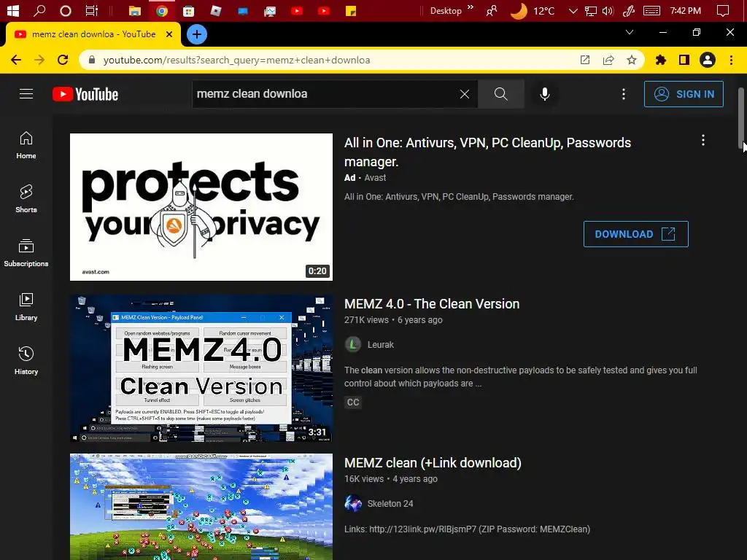
Task: Focus the address bar URL
Action: pos(237,60)
